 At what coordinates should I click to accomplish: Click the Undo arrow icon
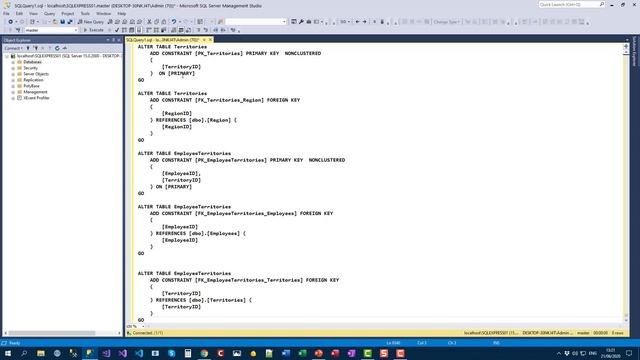(x=174, y=22)
